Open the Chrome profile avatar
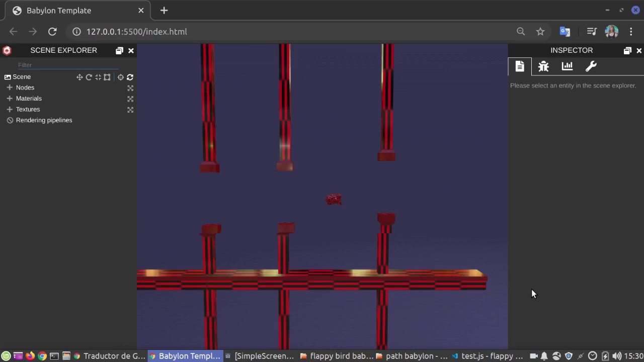Screen dimensions: 644x362 tap(611, 32)
